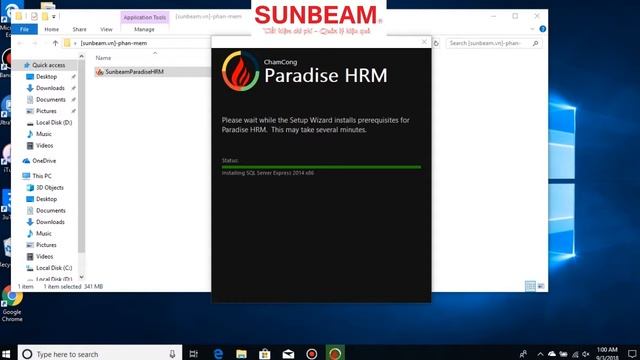Click the screen recorder icon on the taskbar

click(311, 353)
